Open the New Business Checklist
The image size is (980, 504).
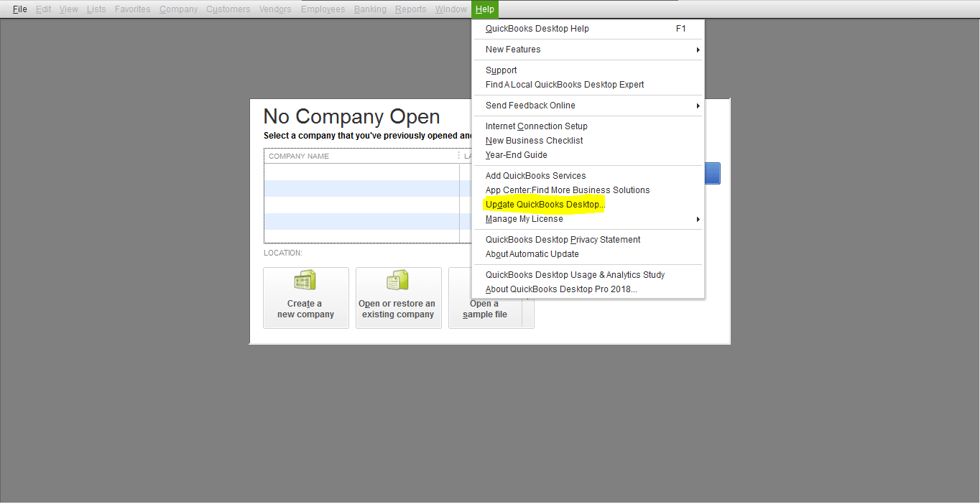click(x=588, y=141)
